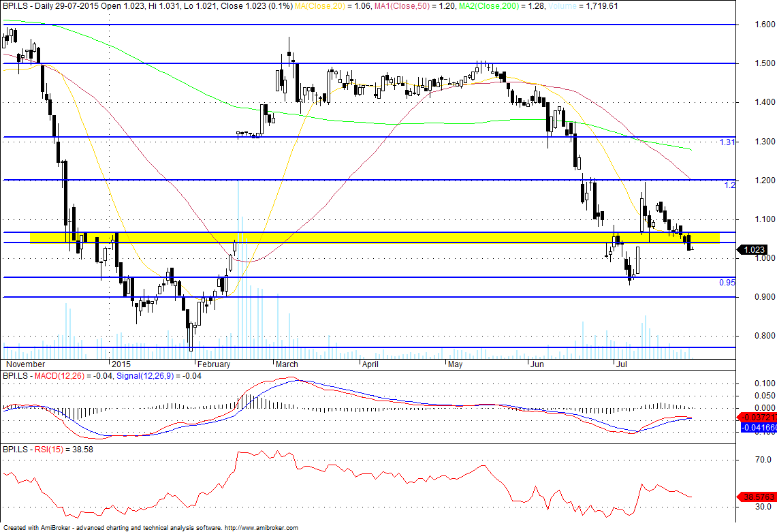Image resolution: width=777 pixels, height=532 pixels.
Task: Click the yellow support zone band
Action: (375, 238)
